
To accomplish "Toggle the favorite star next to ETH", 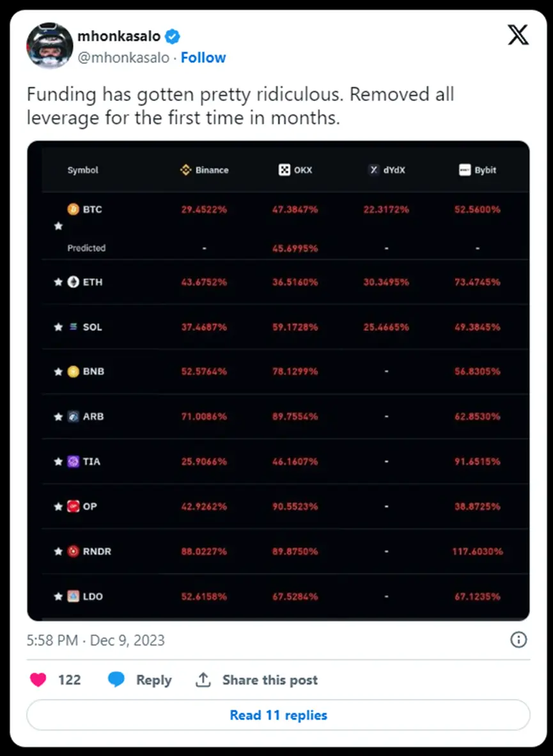I will tap(58, 282).
